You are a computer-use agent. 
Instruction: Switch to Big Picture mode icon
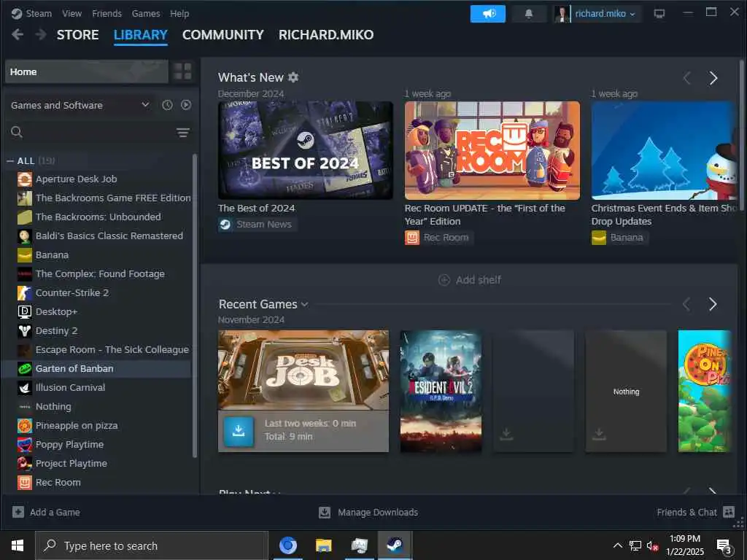(x=659, y=13)
